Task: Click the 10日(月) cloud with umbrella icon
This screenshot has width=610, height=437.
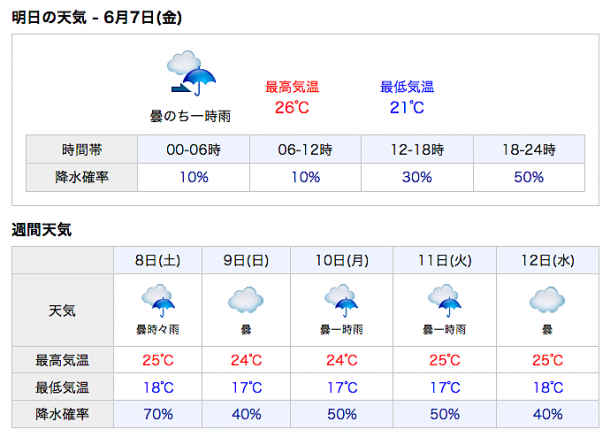Action: (x=341, y=301)
